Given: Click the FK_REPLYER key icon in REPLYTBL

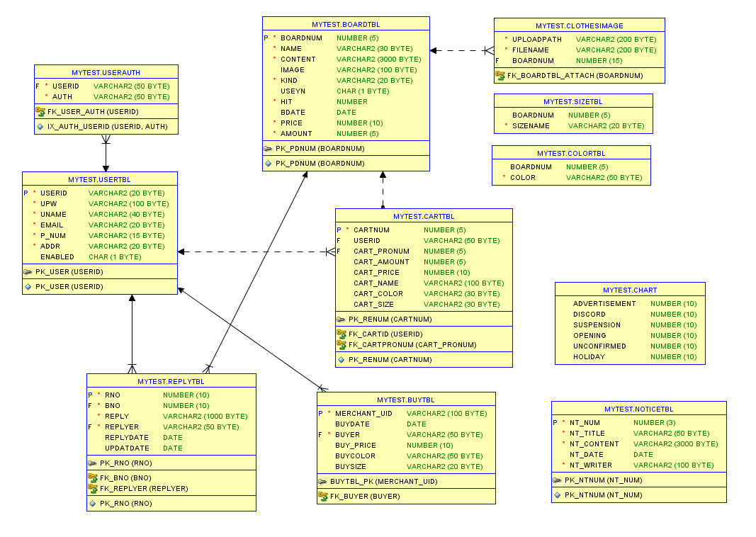Looking at the screenshot, I should coord(93,488).
